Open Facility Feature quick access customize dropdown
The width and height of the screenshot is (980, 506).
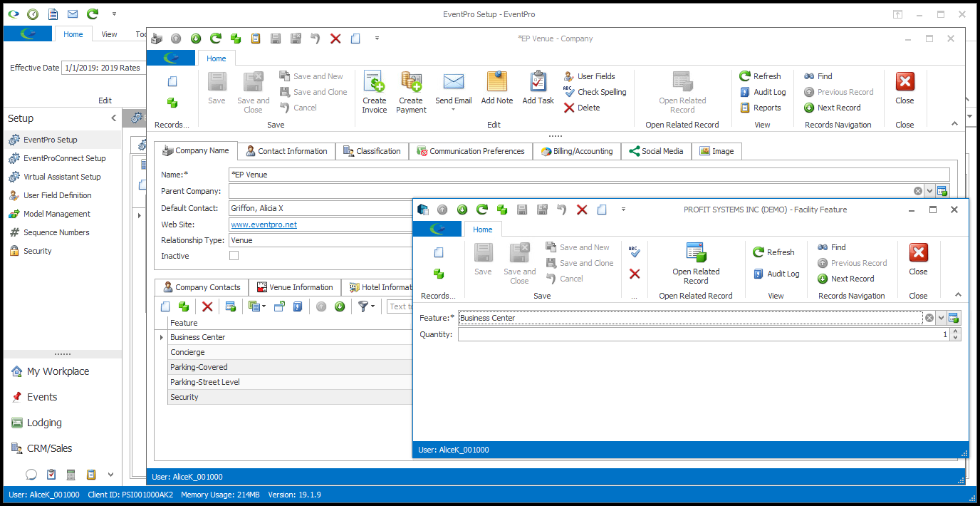click(623, 210)
